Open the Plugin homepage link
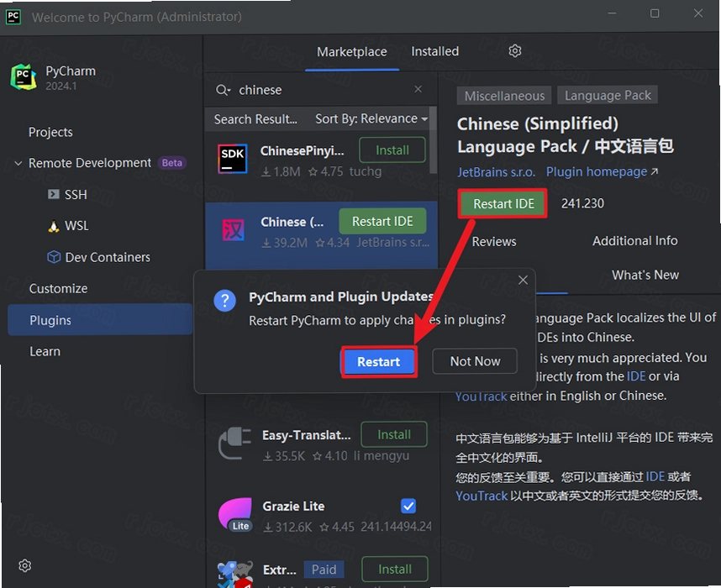Viewport: 721px width, 588px height. point(602,171)
